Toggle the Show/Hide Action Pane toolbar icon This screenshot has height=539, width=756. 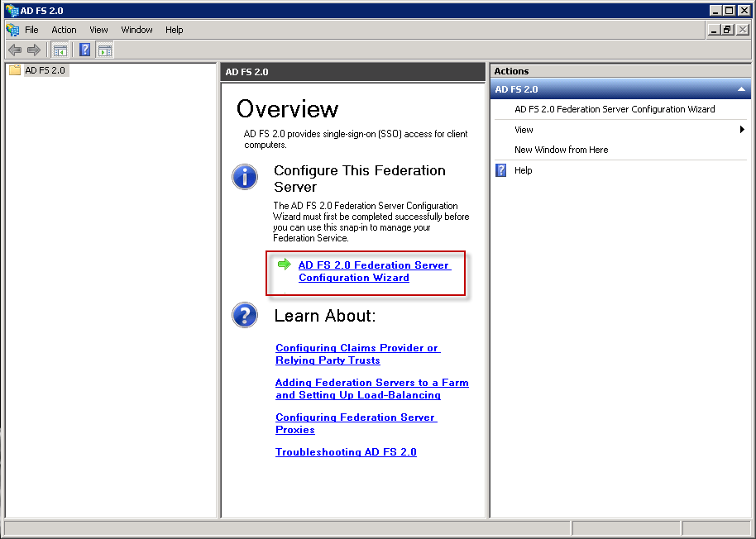104,50
